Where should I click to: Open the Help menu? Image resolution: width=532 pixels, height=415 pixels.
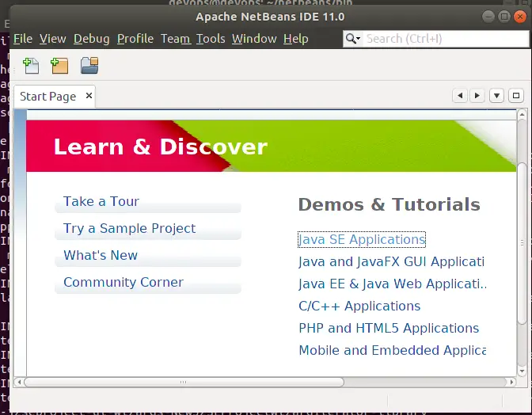296,39
